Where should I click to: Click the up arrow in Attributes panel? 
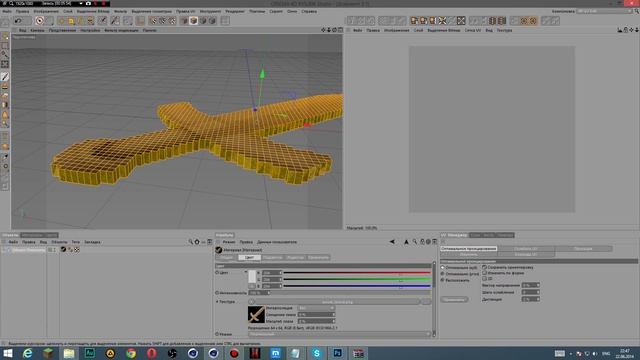[406, 242]
